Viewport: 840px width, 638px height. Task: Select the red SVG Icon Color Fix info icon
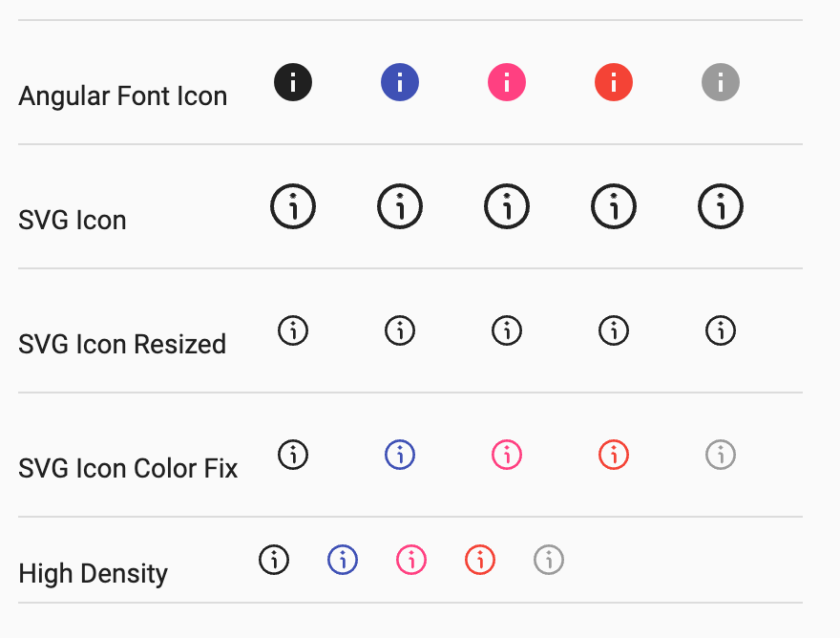point(614,455)
